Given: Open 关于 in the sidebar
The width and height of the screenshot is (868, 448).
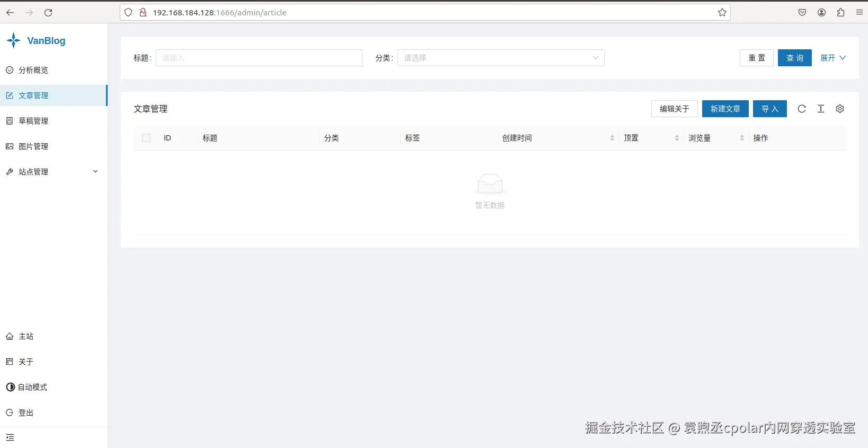Looking at the screenshot, I should pos(54,362).
